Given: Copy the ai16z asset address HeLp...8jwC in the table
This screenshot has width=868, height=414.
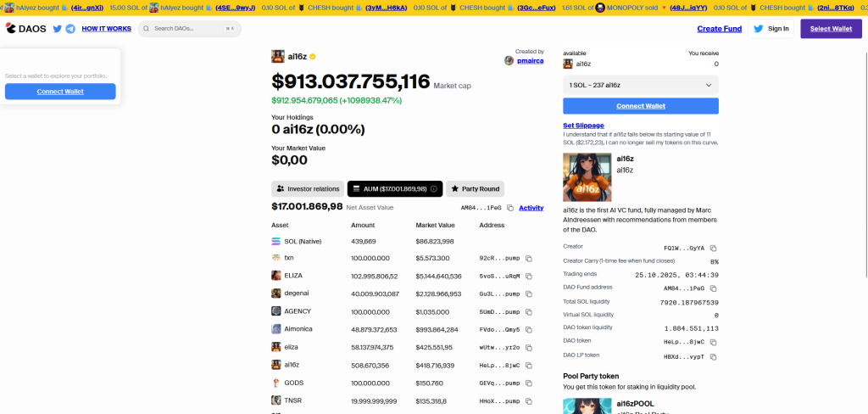Looking at the screenshot, I should (529, 366).
